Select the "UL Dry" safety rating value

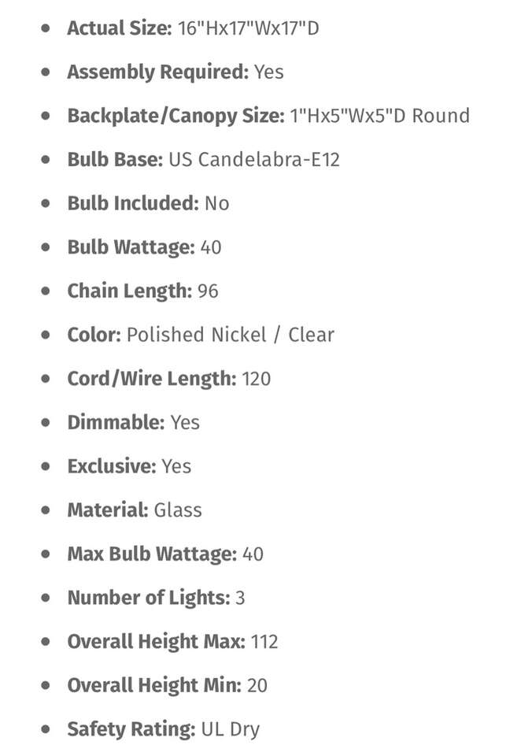(230, 729)
